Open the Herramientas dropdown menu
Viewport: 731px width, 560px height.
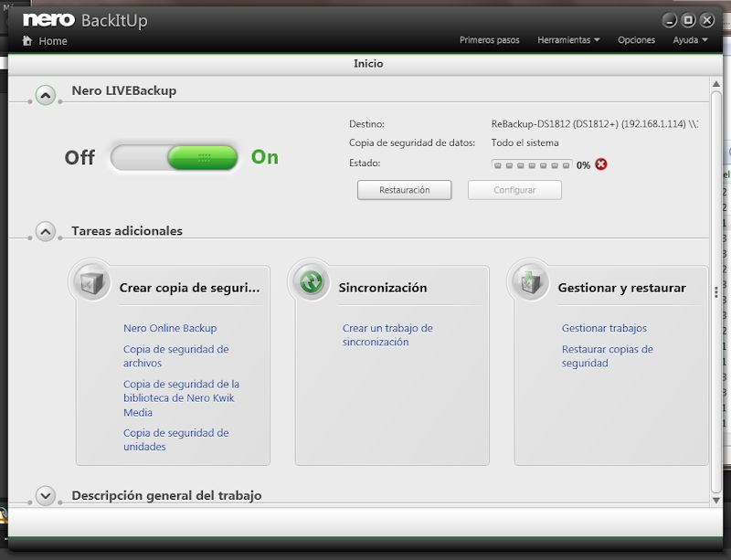[568, 40]
